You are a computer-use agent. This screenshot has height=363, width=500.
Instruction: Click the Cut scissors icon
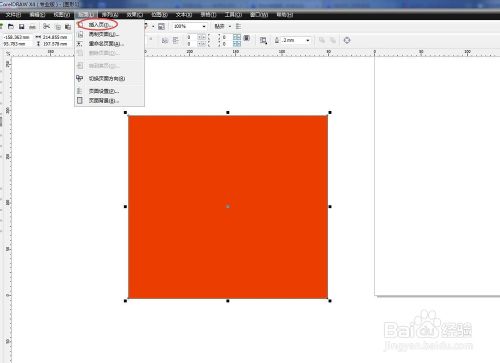click(x=47, y=26)
